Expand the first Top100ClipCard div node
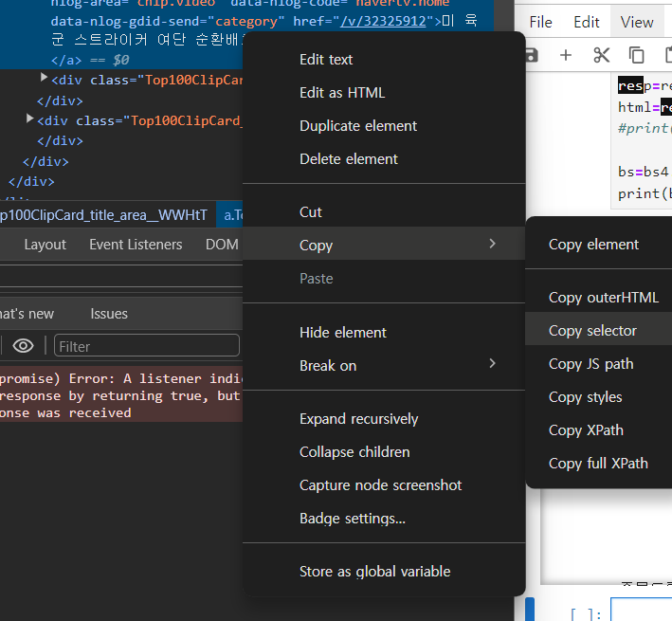Viewport: 672px width, 621px height. click(44, 78)
